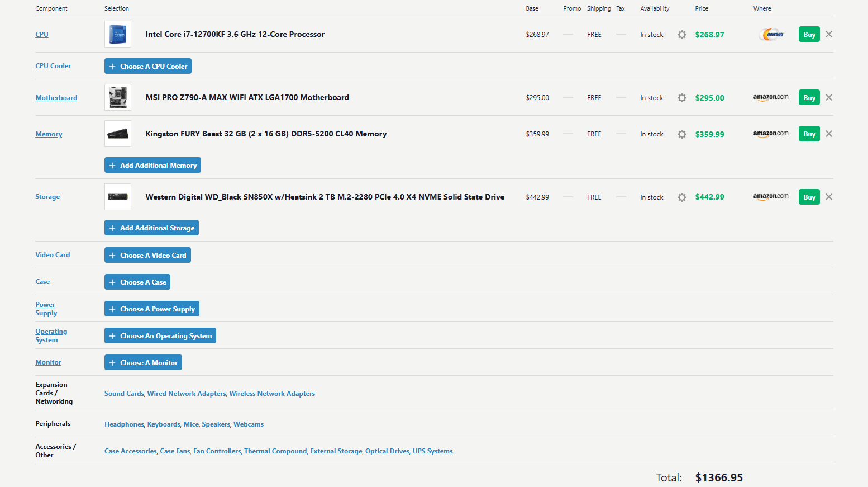The height and width of the screenshot is (487, 868).
Task: Open price settings gear for Storage row
Action: (682, 197)
